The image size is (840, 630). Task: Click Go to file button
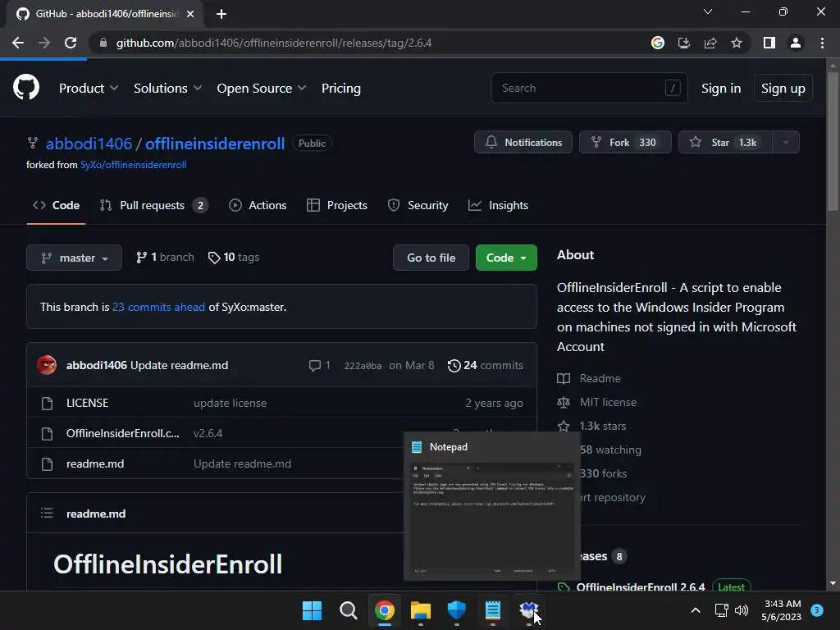[431, 258]
